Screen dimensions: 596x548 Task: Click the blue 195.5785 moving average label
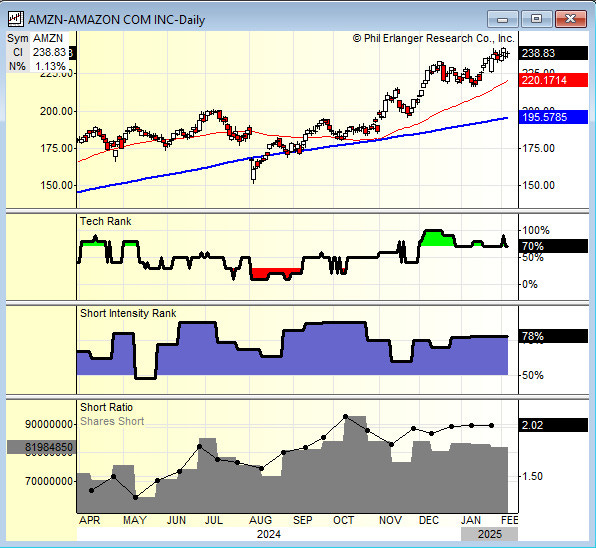(553, 117)
